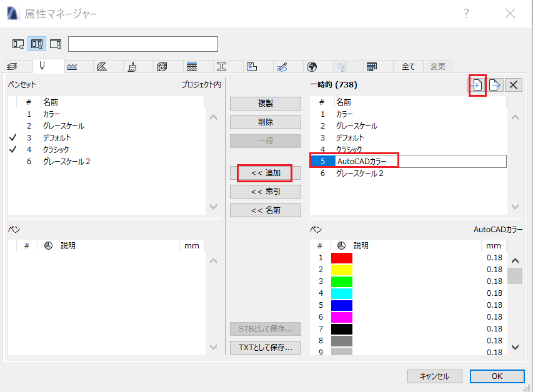This screenshot has width=533, height=392.
Task: Click the export attributes file icon
Action: click(495, 85)
